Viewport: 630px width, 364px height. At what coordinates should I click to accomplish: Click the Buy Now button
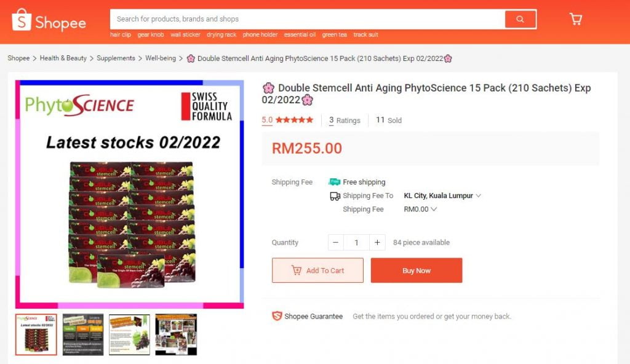point(417,271)
